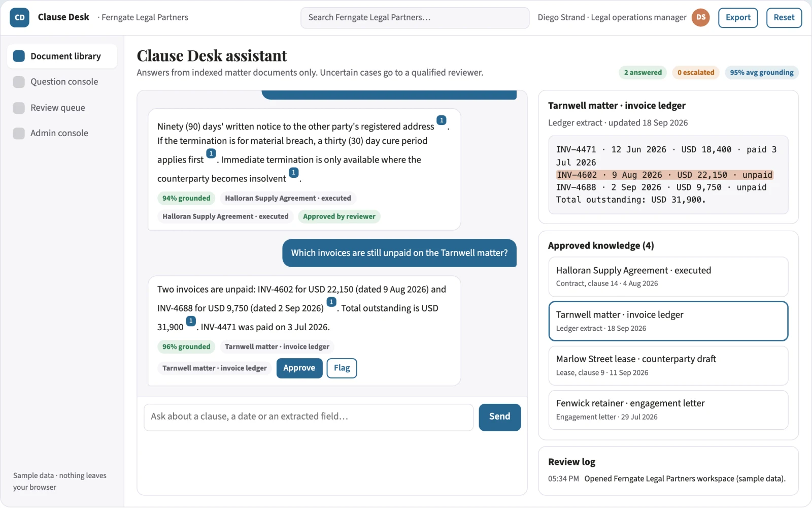Image resolution: width=812 pixels, height=508 pixels.
Task: Flag the Tarnwell invoices answer
Action: 342,368
